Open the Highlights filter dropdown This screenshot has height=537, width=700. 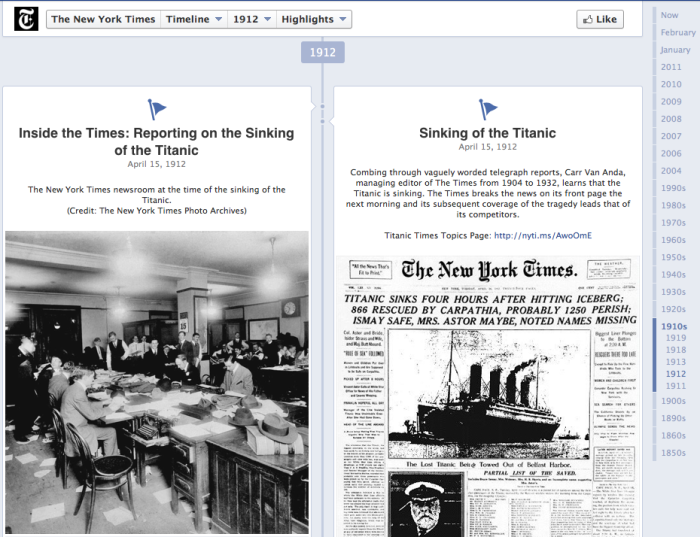pos(314,19)
